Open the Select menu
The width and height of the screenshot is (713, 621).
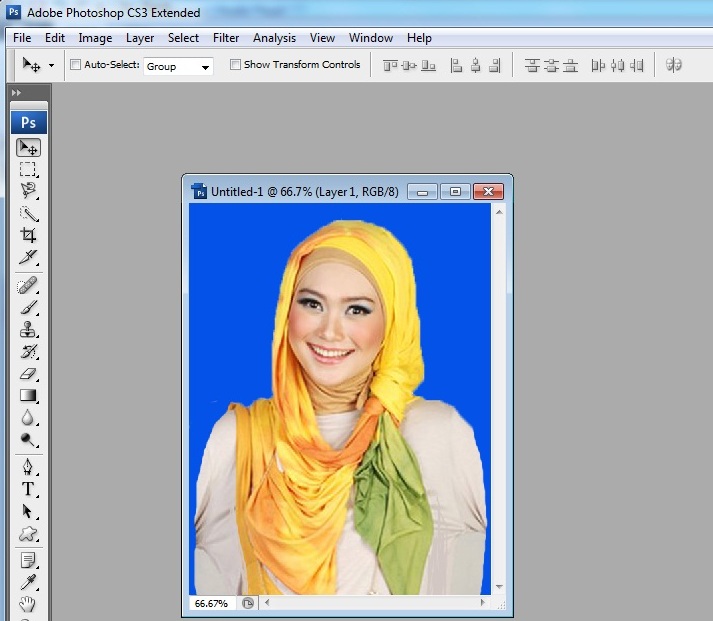tap(183, 38)
